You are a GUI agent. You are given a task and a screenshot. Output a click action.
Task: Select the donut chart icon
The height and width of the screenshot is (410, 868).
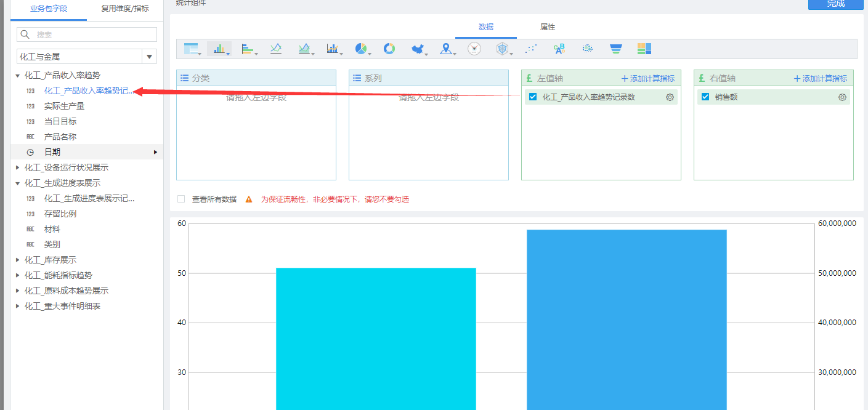tap(389, 49)
